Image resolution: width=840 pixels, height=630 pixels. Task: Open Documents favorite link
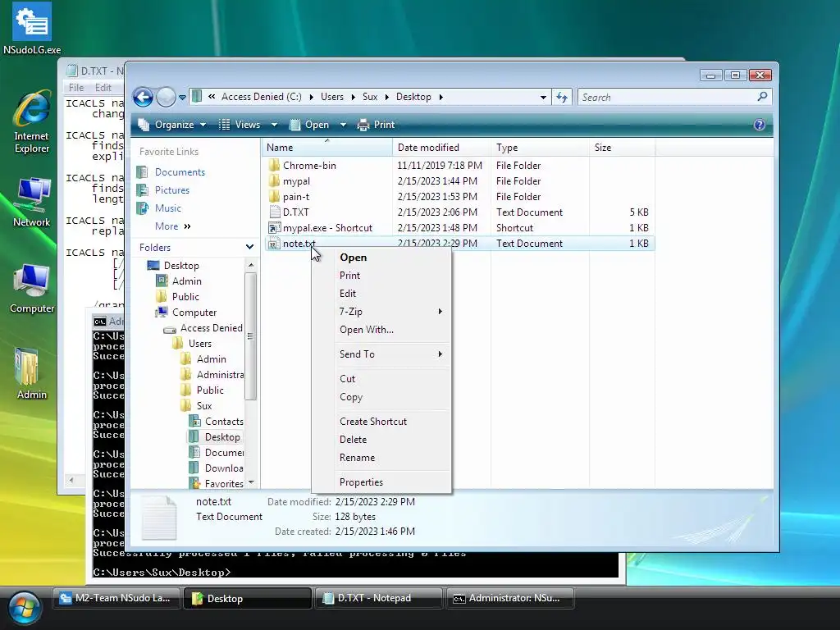[180, 172]
